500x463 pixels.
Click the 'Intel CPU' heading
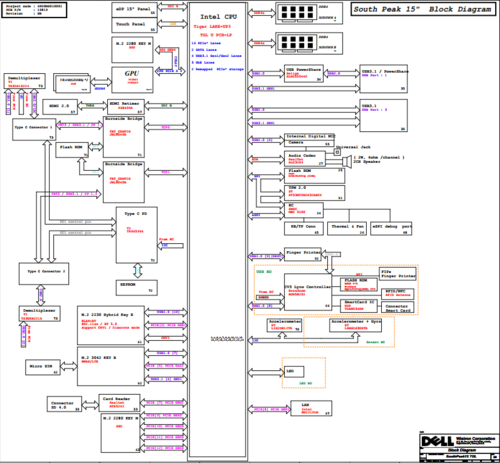218,17
